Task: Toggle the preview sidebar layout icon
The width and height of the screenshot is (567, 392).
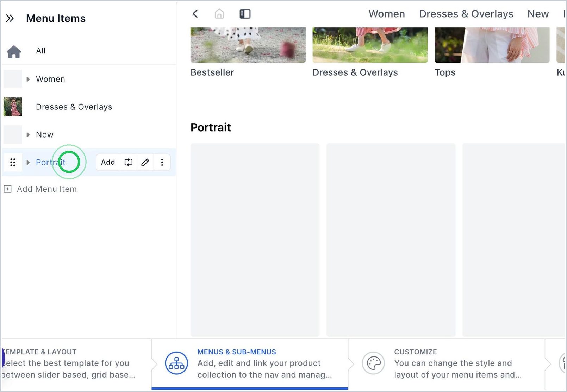Action: point(245,14)
